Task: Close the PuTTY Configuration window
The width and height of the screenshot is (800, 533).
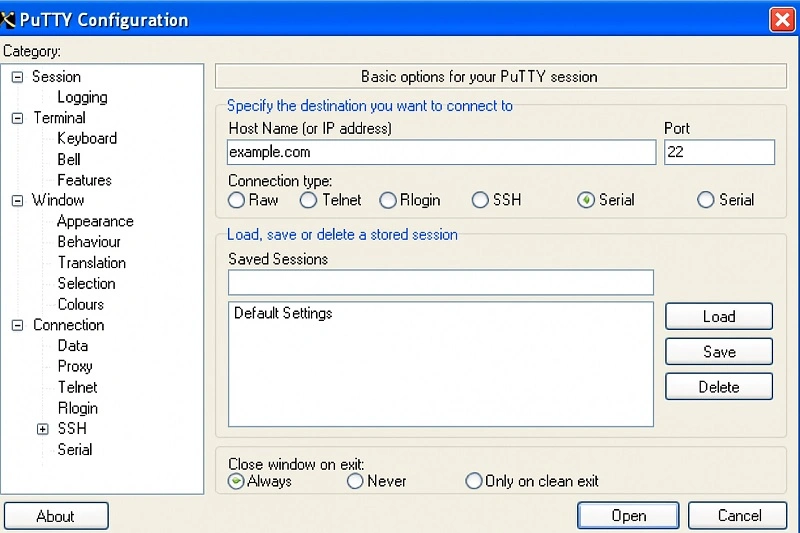Action: pyautogui.click(x=782, y=20)
